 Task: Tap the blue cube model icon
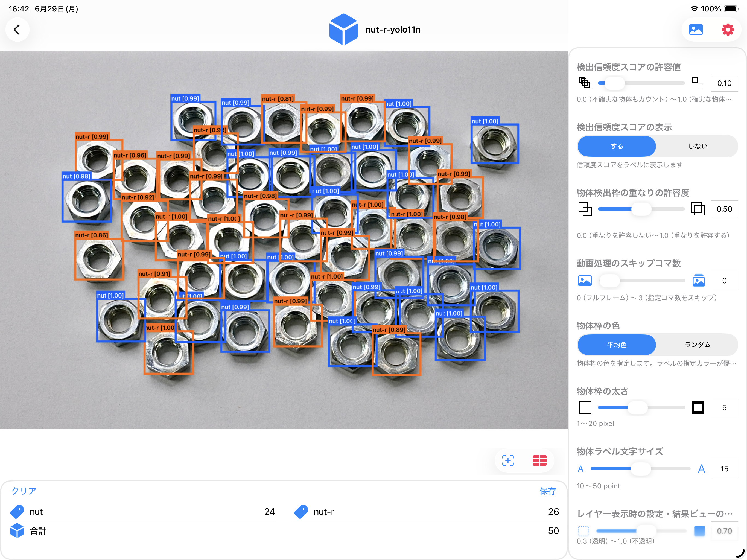343,29
